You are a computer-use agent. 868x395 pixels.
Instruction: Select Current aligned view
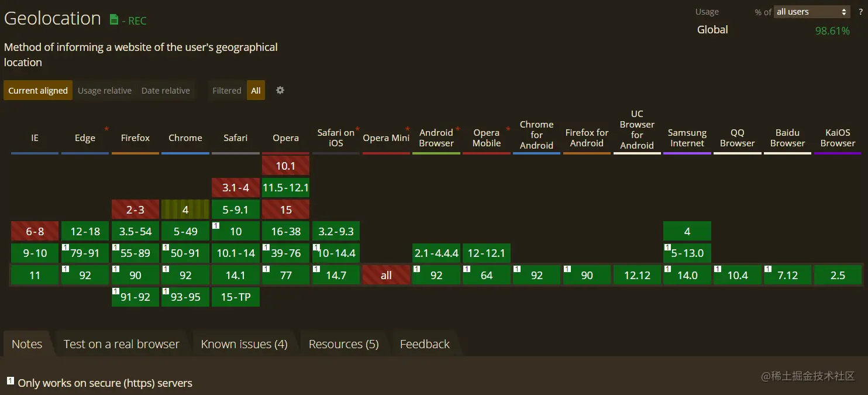(38, 90)
